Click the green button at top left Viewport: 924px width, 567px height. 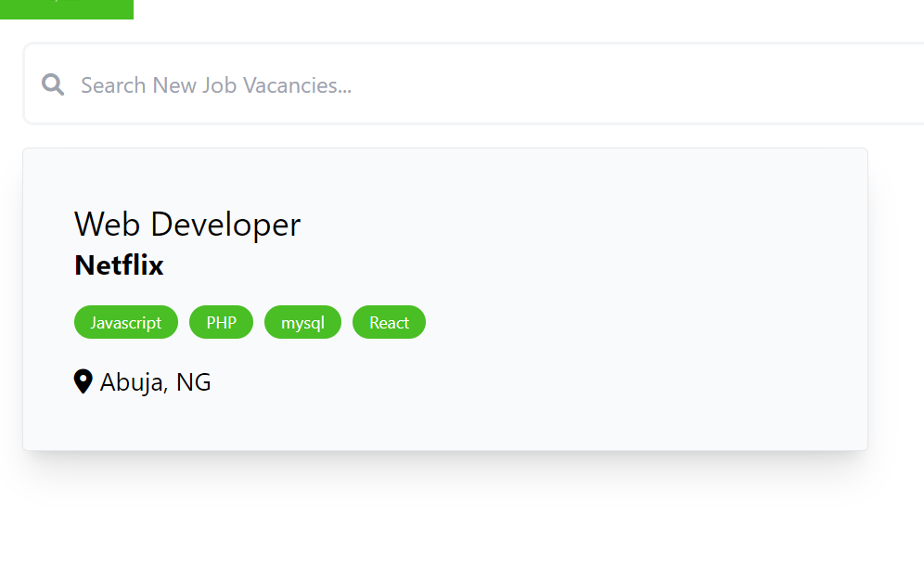tap(67, 9)
